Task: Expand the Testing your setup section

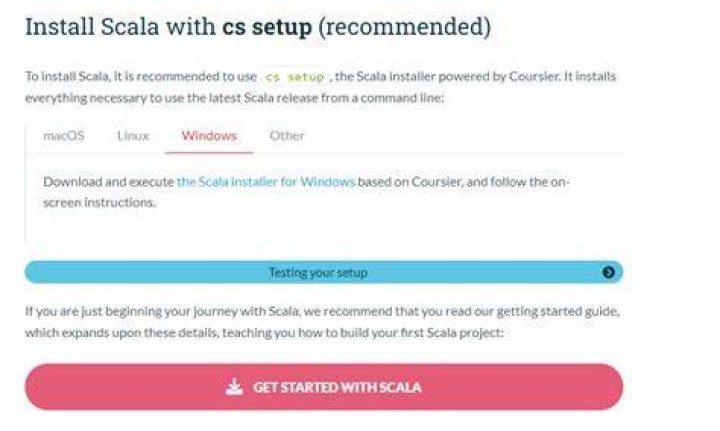Action: [x=324, y=272]
